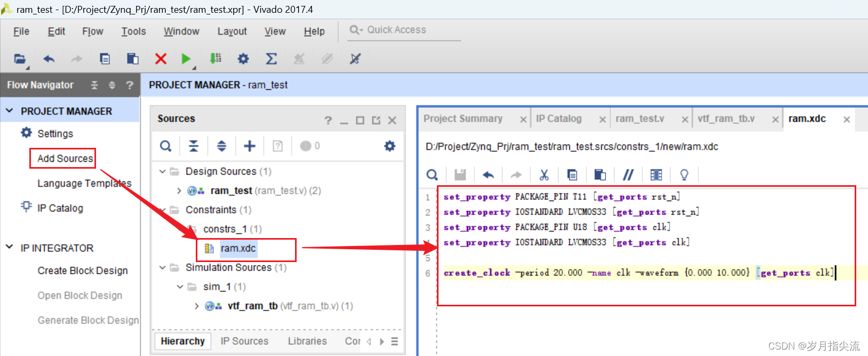868x356 pixels.
Task: Open the Tools menu
Action: 133,31
